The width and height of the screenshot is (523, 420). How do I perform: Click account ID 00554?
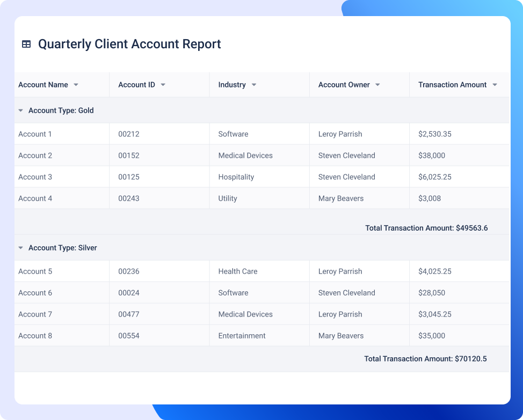click(129, 336)
